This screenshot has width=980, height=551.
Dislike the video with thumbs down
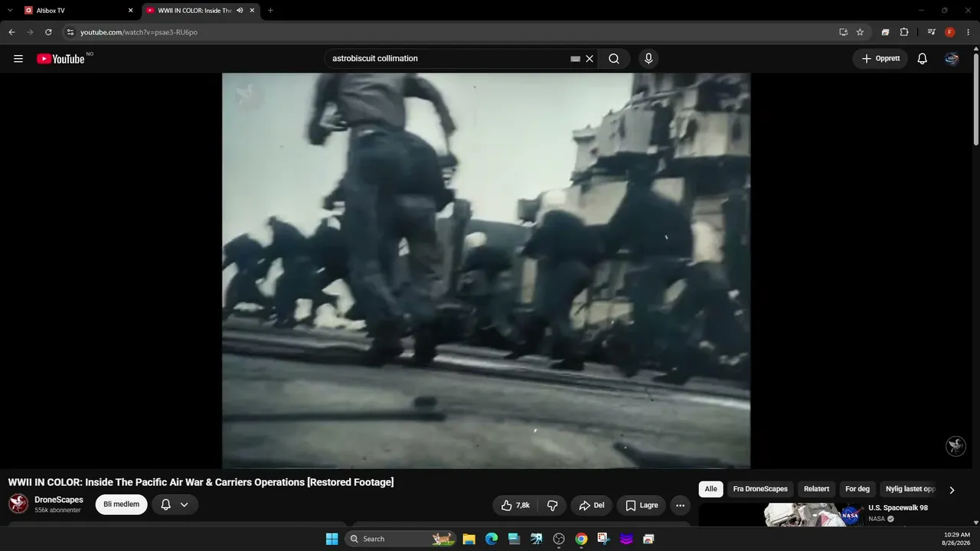pos(552,505)
